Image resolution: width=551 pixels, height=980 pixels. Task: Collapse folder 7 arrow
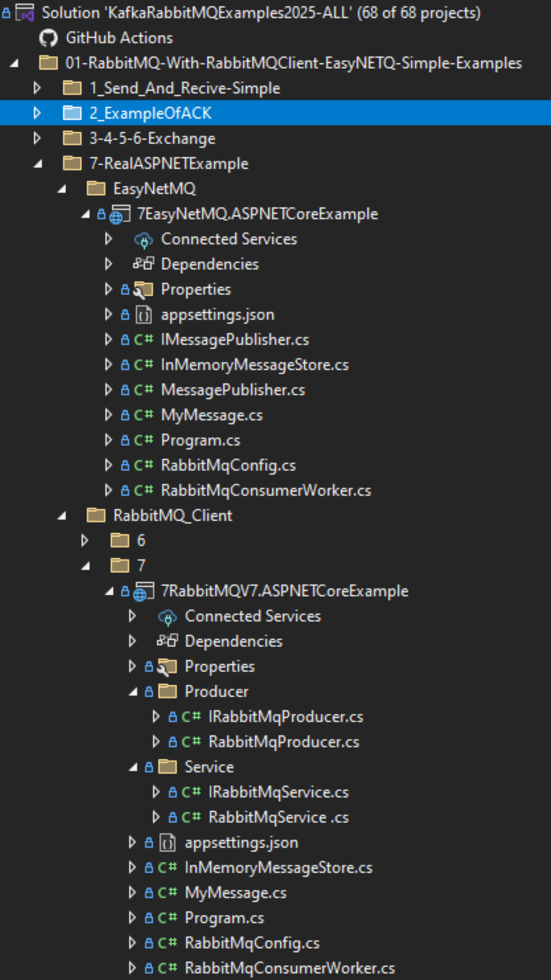(86, 566)
